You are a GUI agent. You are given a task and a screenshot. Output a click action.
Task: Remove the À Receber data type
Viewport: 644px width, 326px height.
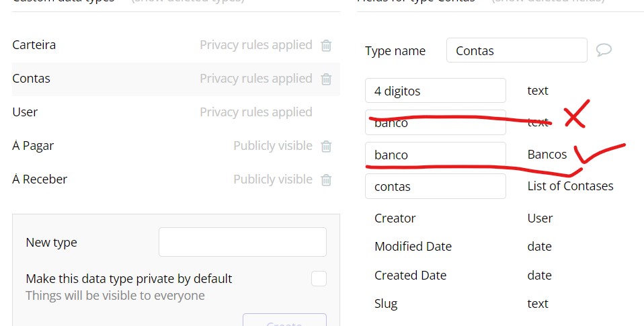point(326,180)
